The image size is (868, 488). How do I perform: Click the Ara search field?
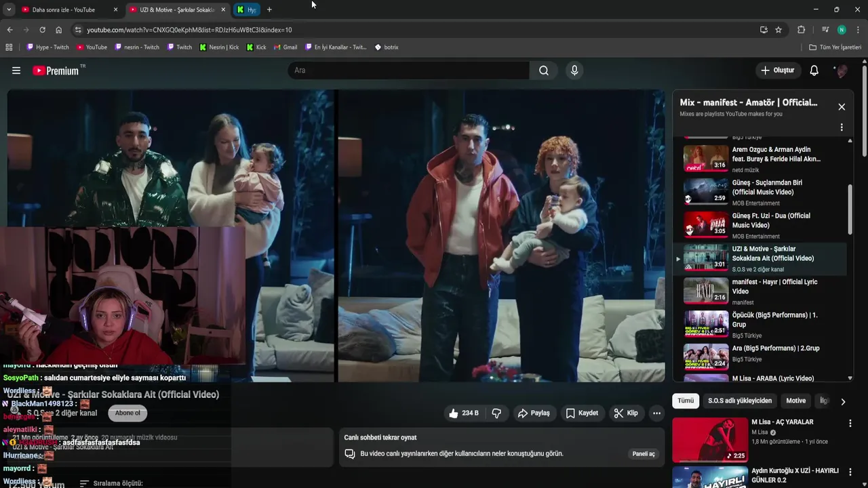point(409,70)
